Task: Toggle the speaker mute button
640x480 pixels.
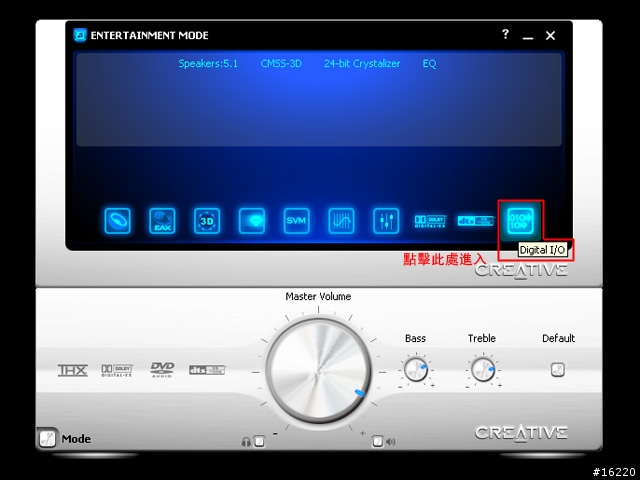Action: click(x=378, y=441)
